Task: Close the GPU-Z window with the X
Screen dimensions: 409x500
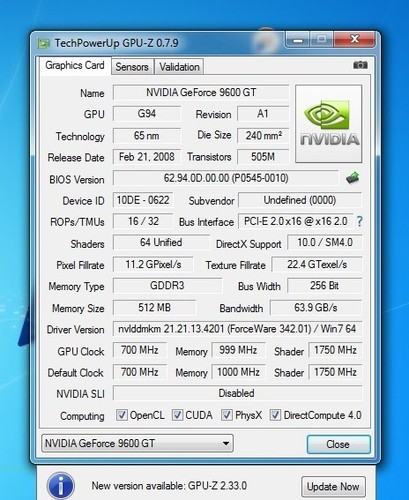Action: pos(355,40)
